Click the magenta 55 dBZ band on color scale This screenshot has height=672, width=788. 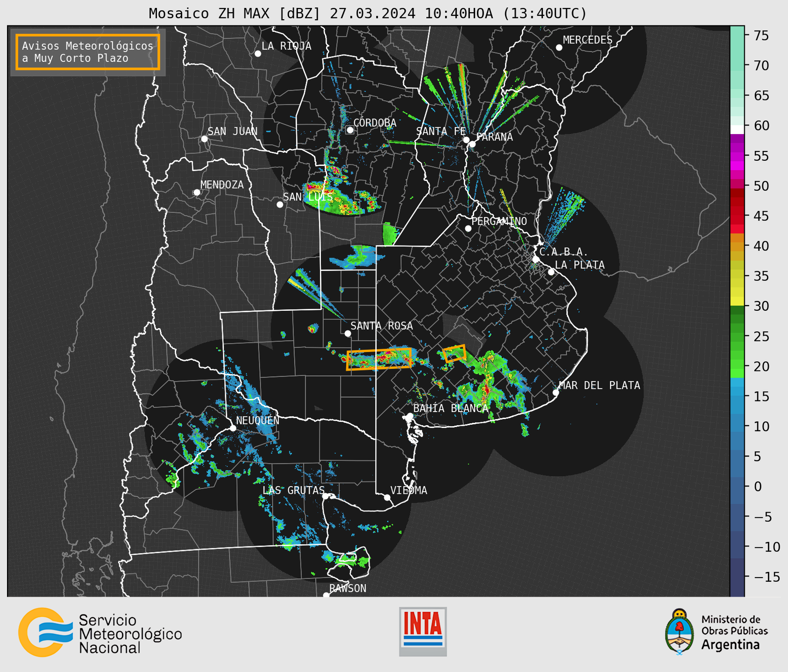[737, 156]
